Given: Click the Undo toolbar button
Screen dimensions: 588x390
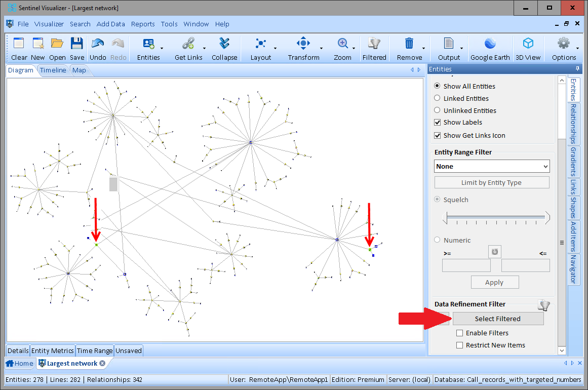Looking at the screenshot, I should pyautogui.click(x=98, y=44).
